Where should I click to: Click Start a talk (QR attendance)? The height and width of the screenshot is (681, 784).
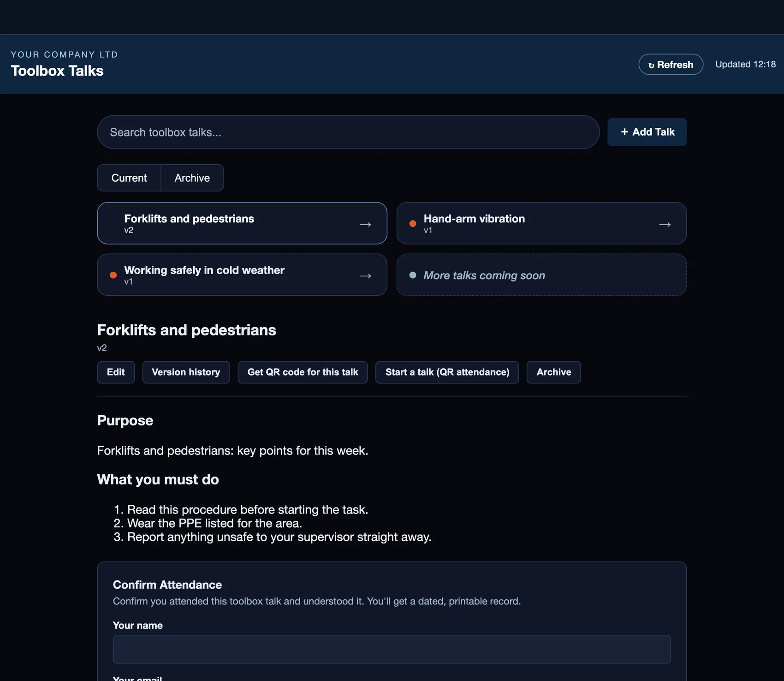click(x=447, y=372)
